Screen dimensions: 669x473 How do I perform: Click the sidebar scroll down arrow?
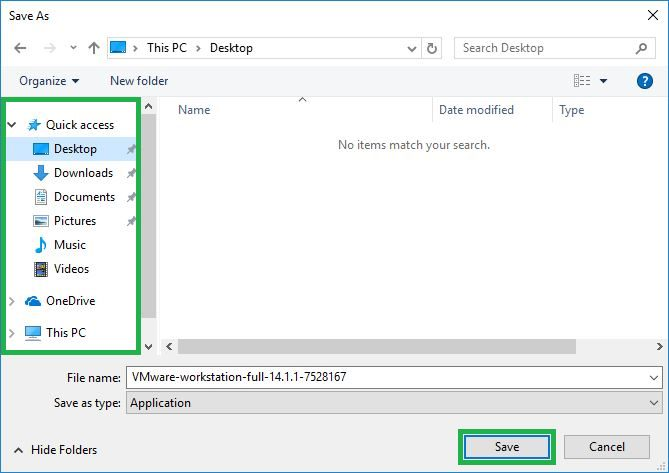(x=148, y=346)
